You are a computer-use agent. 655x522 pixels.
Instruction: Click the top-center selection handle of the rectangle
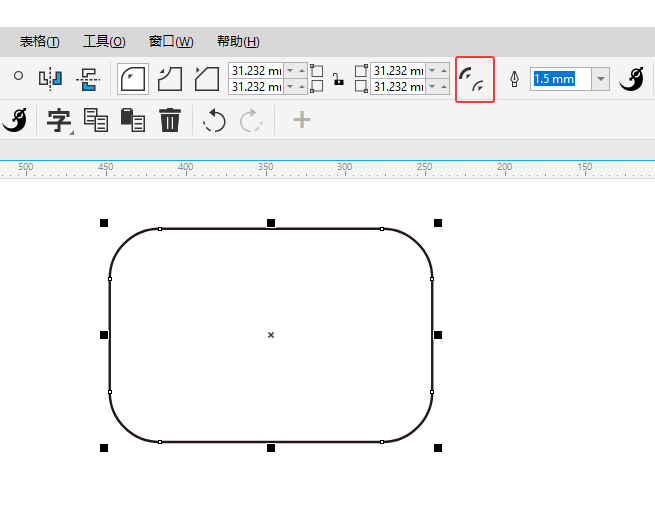pyautogui.click(x=271, y=223)
